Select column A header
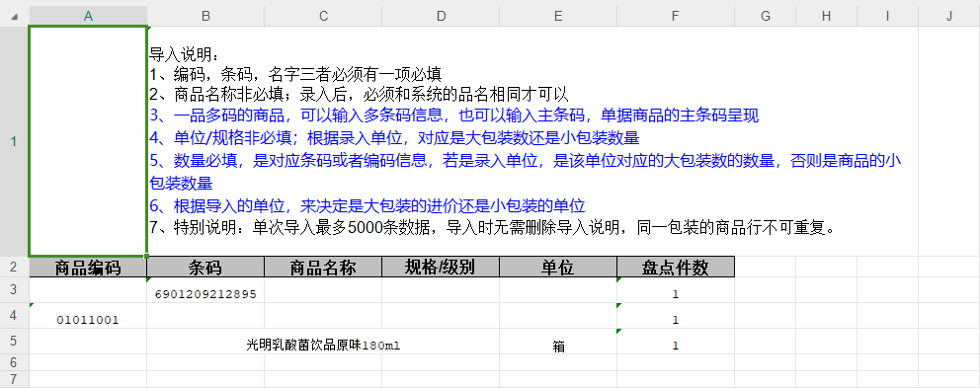980x388 pixels. pyautogui.click(x=88, y=16)
